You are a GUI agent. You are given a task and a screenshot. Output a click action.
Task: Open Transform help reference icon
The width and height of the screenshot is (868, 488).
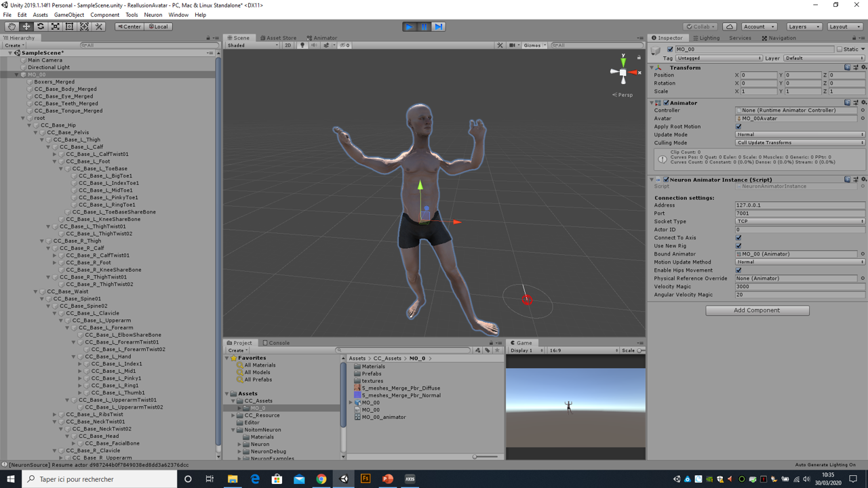click(x=848, y=68)
